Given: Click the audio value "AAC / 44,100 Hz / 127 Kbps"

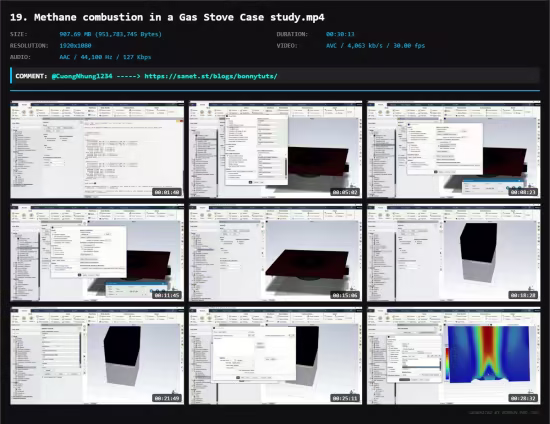Looking at the screenshot, I should [x=105, y=57].
